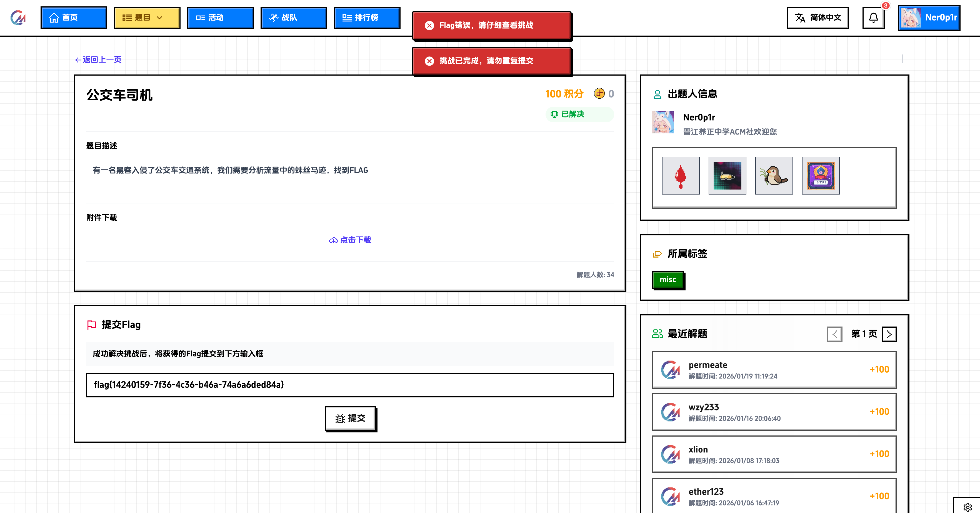Open the settings gear at bottom right

point(967,507)
